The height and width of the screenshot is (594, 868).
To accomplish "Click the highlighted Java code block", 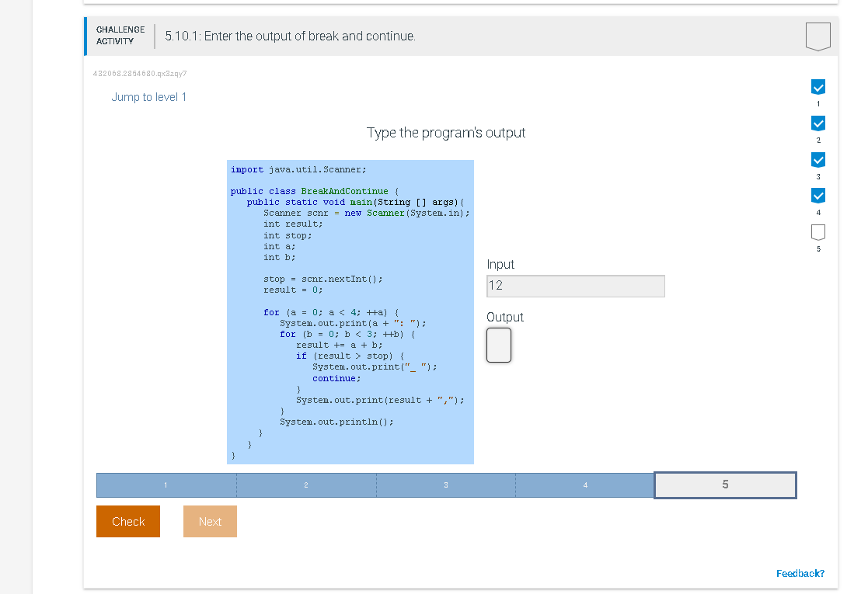I will [x=350, y=311].
